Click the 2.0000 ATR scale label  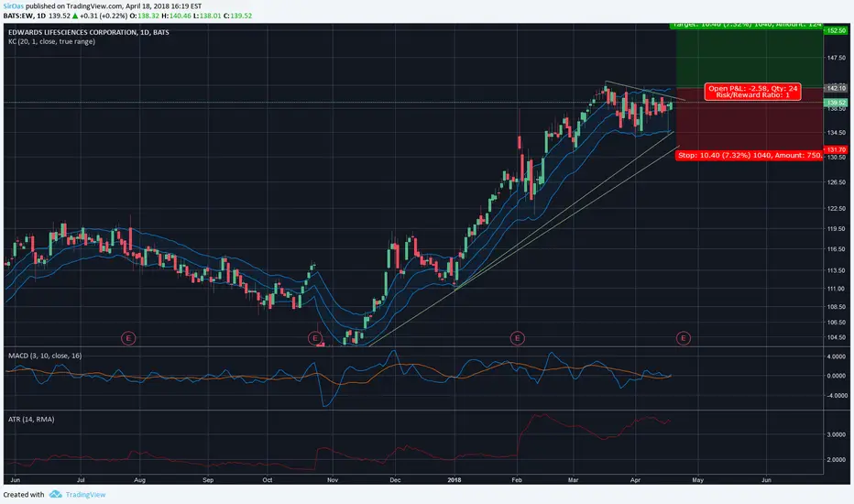pos(836,460)
